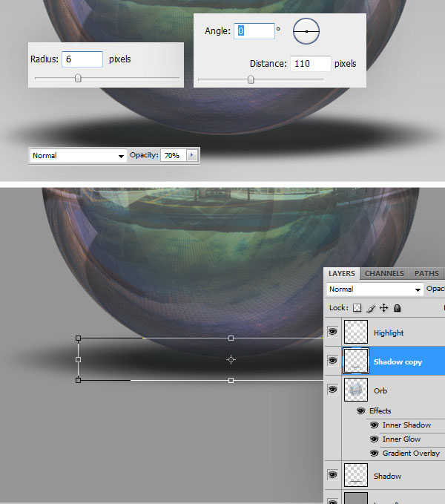Open the Opacity slider arrow next to 70%
The width and height of the screenshot is (445, 504).
click(192, 155)
